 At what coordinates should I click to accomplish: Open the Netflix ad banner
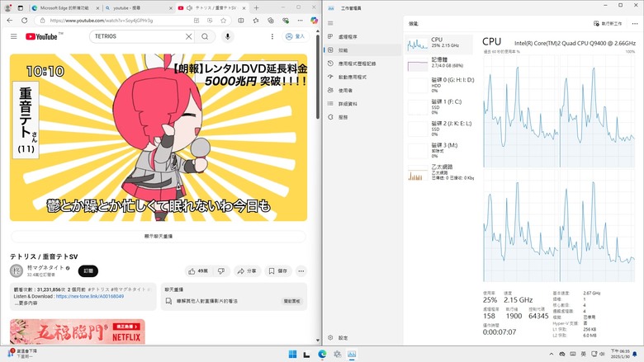pyautogui.click(x=78, y=331)
